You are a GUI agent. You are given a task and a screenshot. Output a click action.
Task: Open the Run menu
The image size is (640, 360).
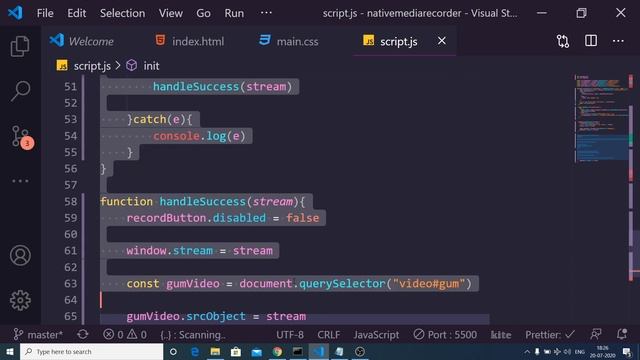pyautogui.click(x=234, y=13)
